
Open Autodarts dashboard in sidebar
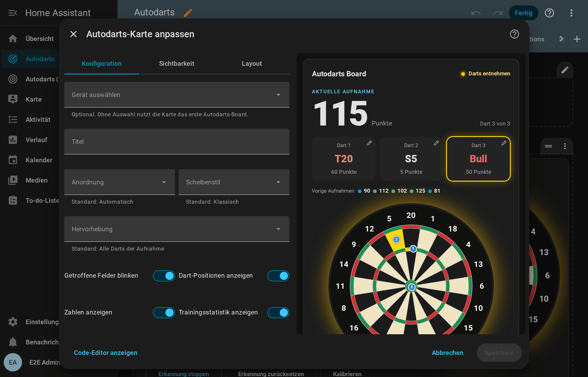click(31, 59)
